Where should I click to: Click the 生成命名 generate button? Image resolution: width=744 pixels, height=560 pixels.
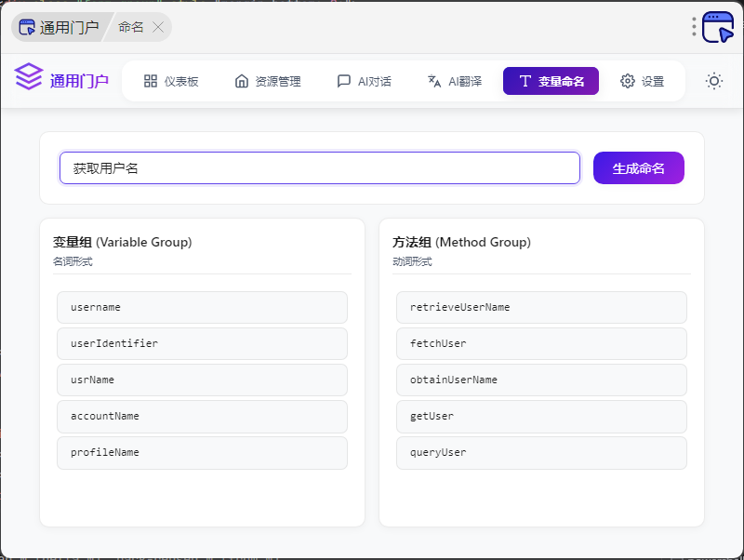[638, 168]
